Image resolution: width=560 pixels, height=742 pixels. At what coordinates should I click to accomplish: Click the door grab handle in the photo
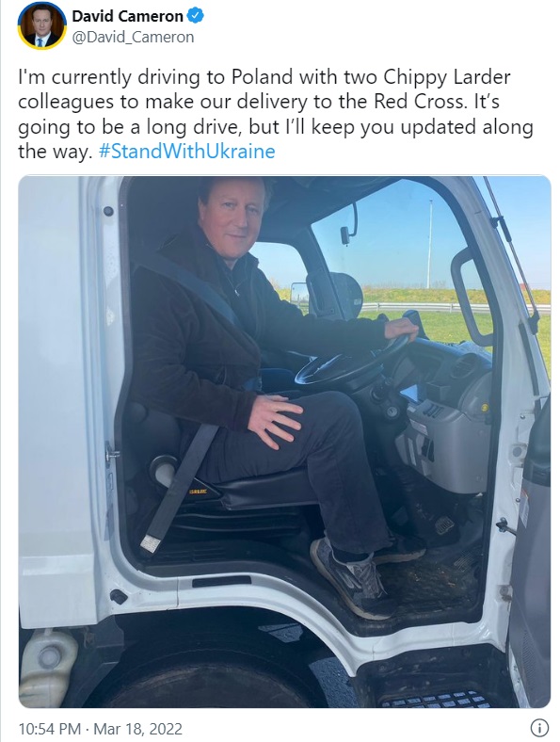click(467, 296)
